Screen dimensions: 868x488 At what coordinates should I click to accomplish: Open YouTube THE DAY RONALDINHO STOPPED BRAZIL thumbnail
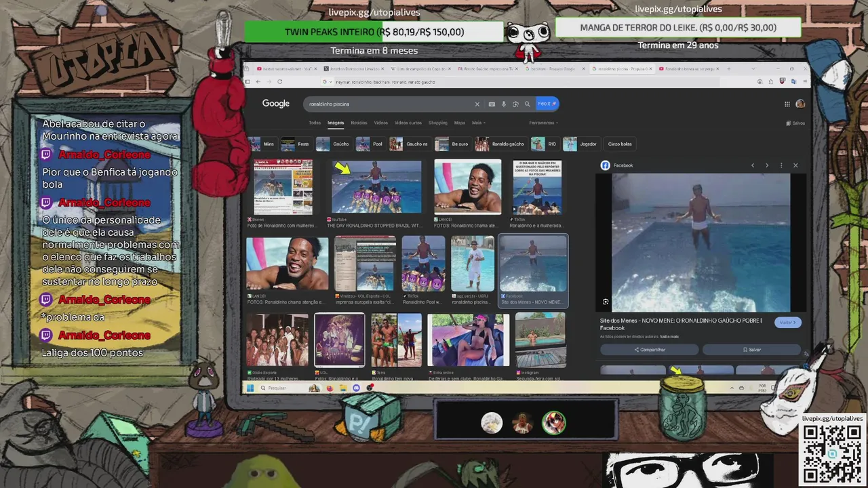(376, 187)
